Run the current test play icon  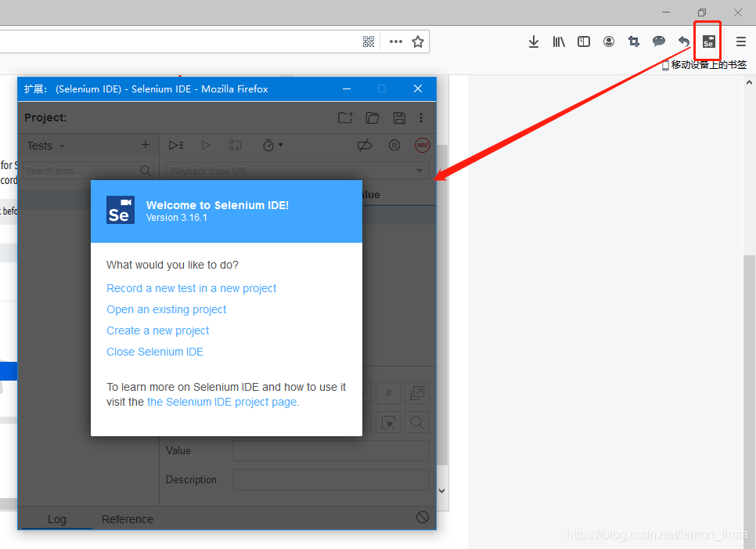tap(206, 145)
